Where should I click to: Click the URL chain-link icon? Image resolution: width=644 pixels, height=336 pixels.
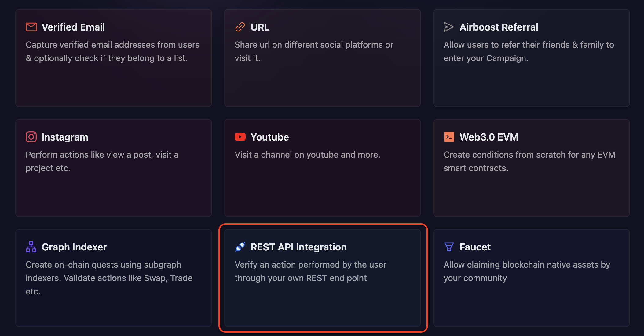coord(240,27)
